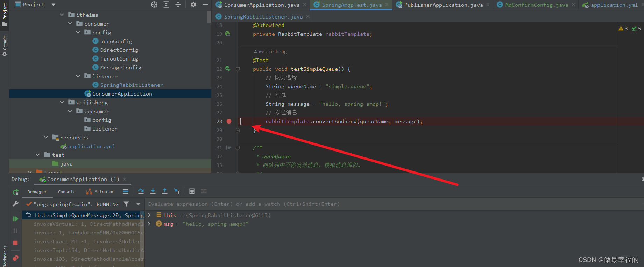Fold the testSimpleQueue method at line 22
The height and width of the screenshot is (267, 644).
pos(238,69)
